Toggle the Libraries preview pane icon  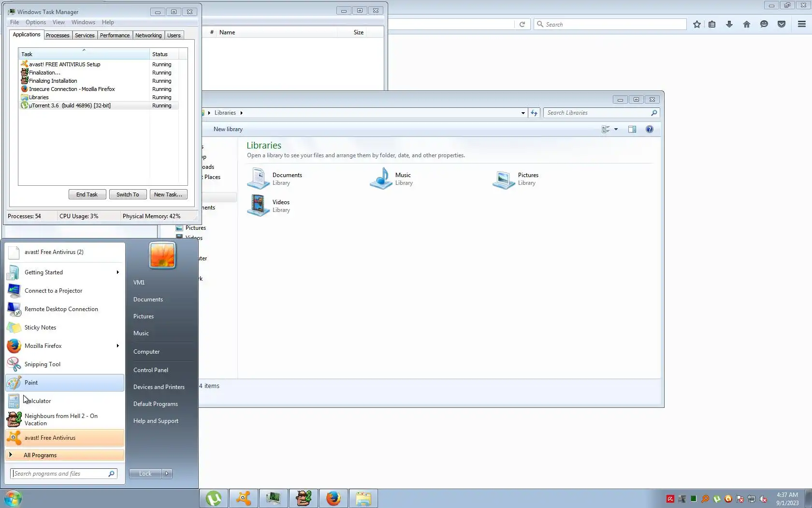click(x=632, y=129)
